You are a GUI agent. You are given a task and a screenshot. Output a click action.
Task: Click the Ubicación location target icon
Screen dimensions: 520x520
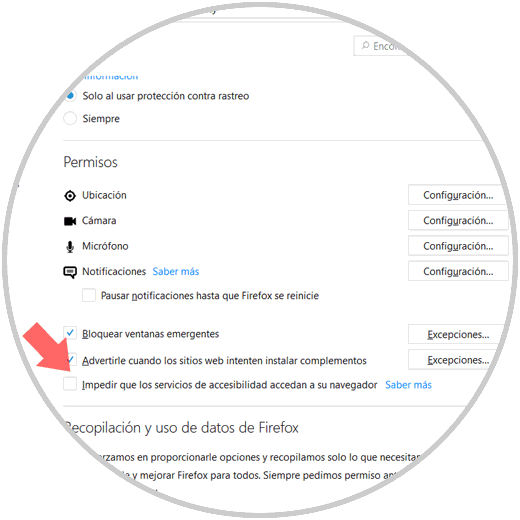(x=70, y=196)
